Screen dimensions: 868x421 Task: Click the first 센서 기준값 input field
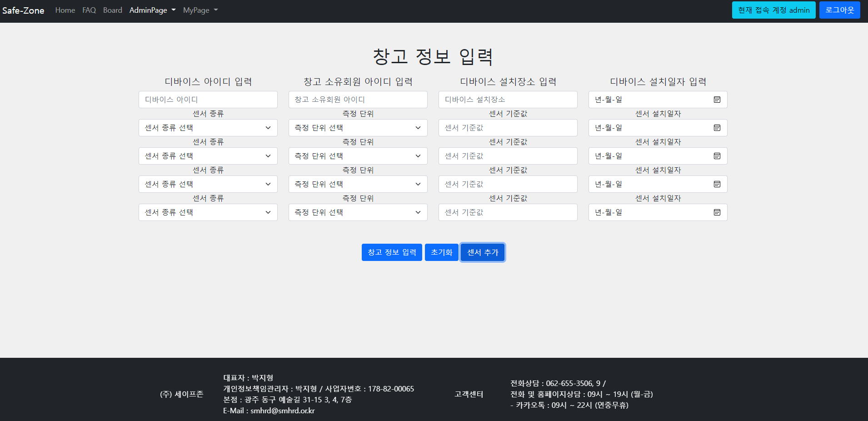[x=508, y=128]
